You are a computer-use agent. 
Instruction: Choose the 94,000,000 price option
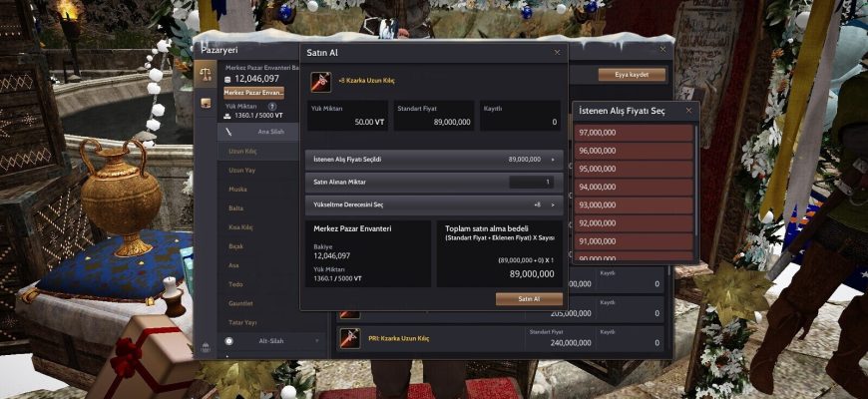point(634,188)
